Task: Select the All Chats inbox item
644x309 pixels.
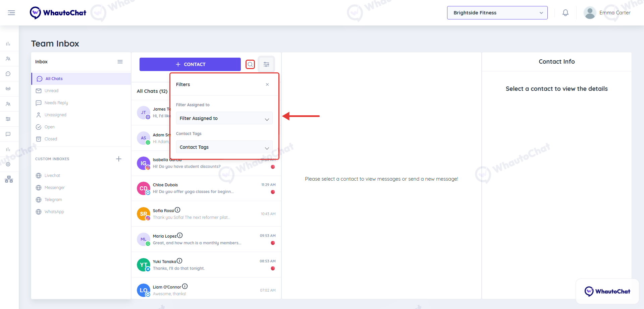Action: [81, 79]
